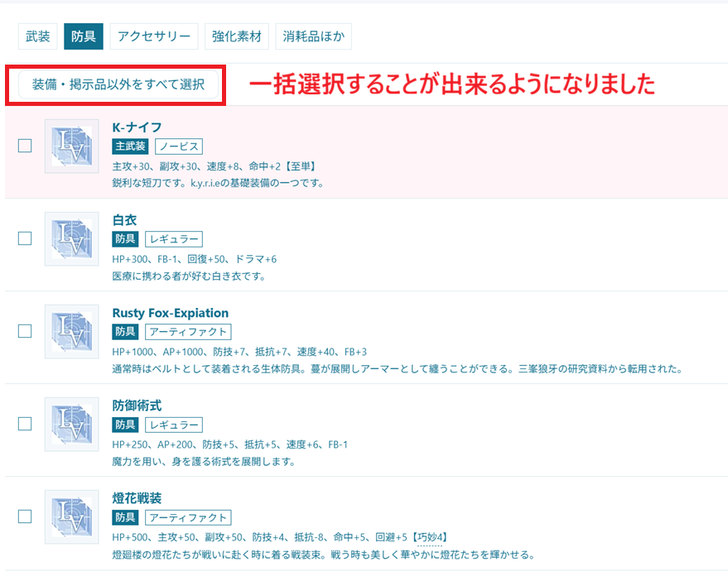Click the レギュラー label under 白衣
Viewport: 728px width, 581px height.
point(174,239)
